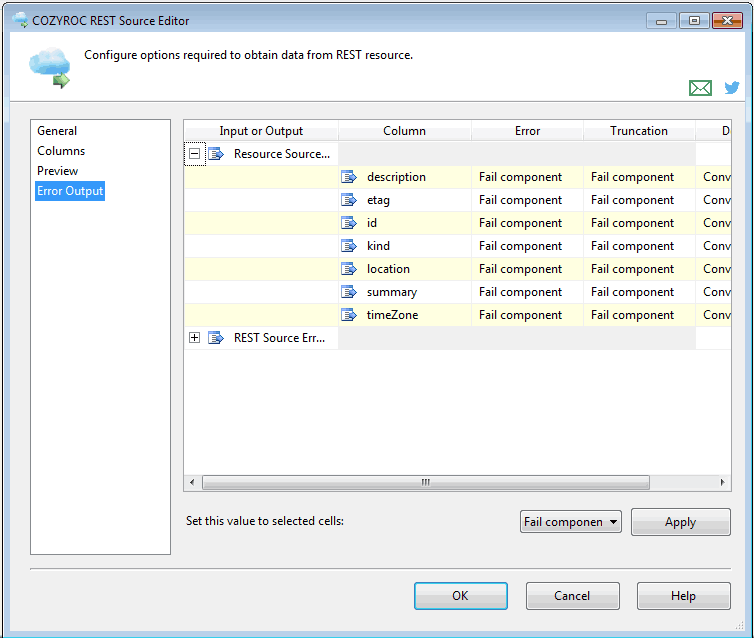
Task: Click the etag column name
Action: tap(378, 200)
